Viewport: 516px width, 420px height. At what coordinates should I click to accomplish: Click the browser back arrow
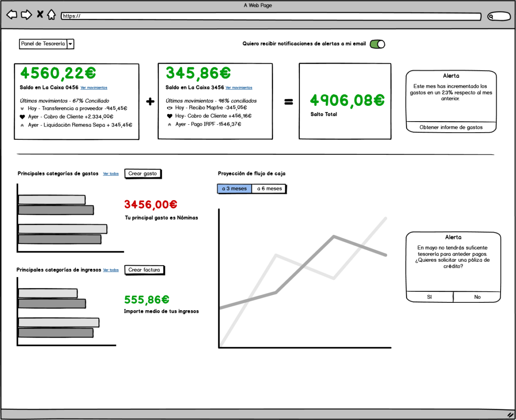(12, 15)
